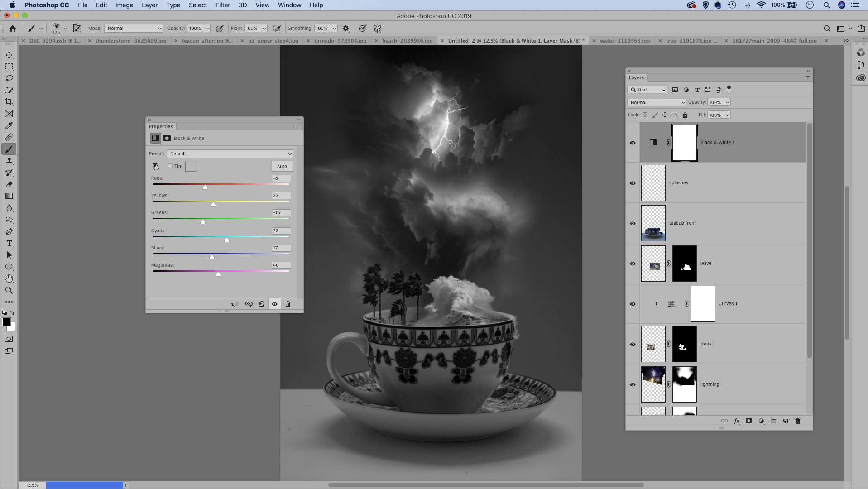The height and width of the screenshot is (489, 868).
Task: Toggle visibility of teacup front layer
Action: pyautogui.click(x=633, y=223)
